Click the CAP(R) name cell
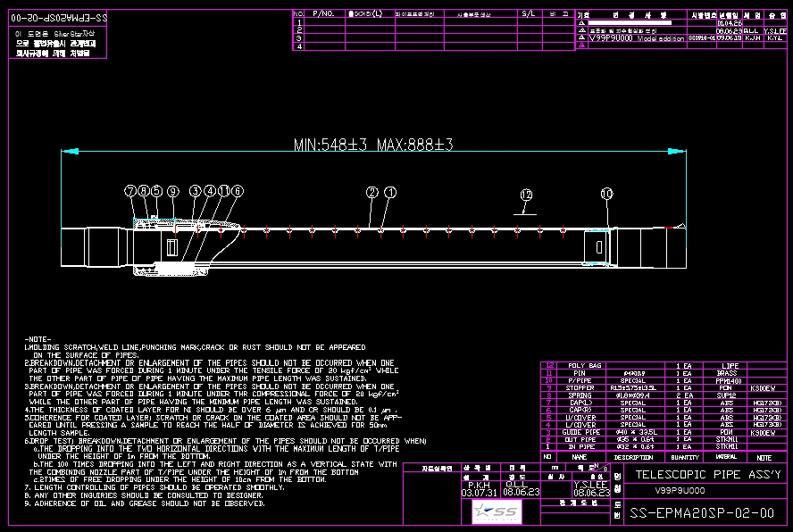 click(x=581, y=410)
